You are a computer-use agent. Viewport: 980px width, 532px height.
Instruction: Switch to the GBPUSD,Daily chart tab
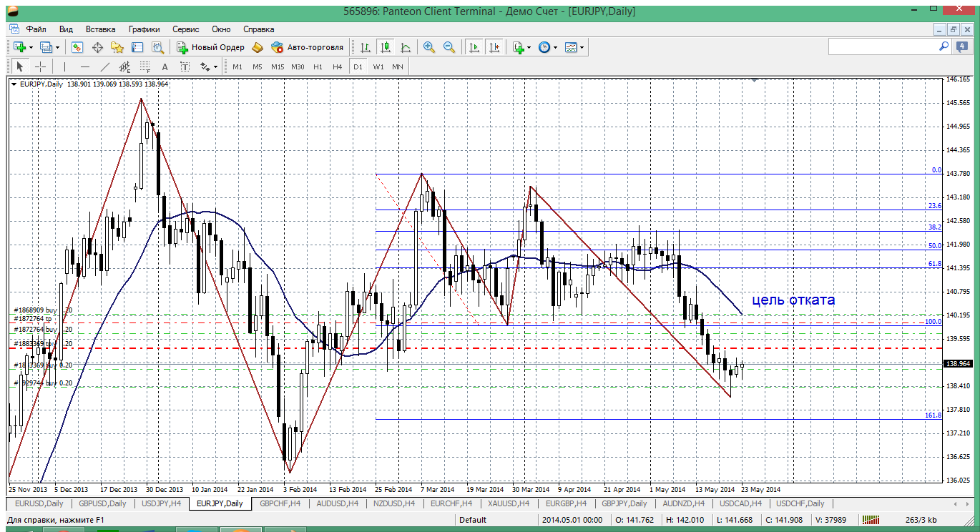click(x=102, y=503)
